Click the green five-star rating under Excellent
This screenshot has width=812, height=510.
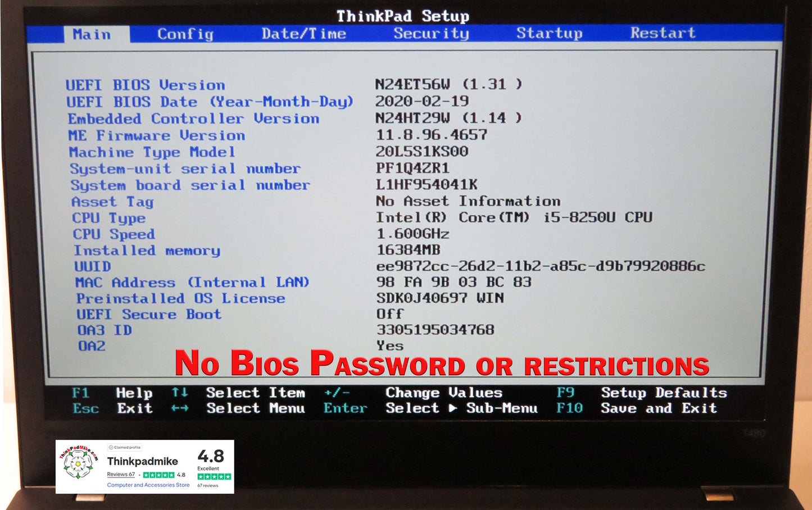tap(214, 477)
